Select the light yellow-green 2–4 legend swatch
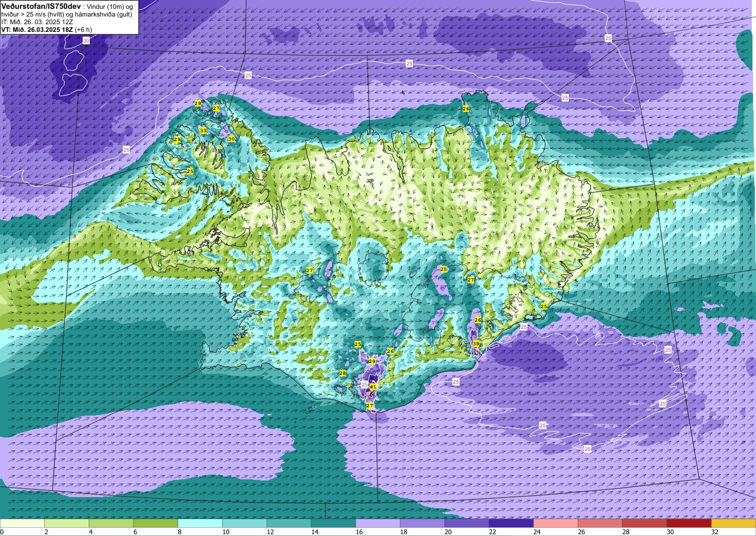The height and width of the screenshot is (536, 756). click(67, 523)
